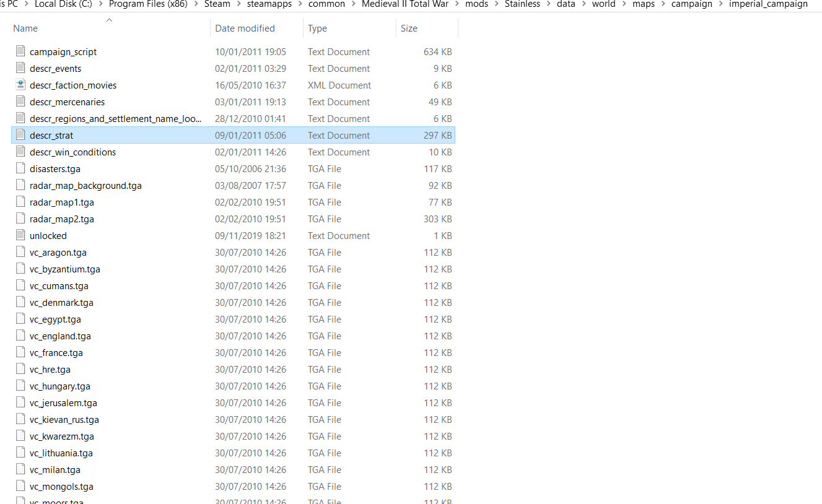Select the vc_kievan_rus.tga file icon
Viewport: 822px width, 504px height.
click(20, 419)
